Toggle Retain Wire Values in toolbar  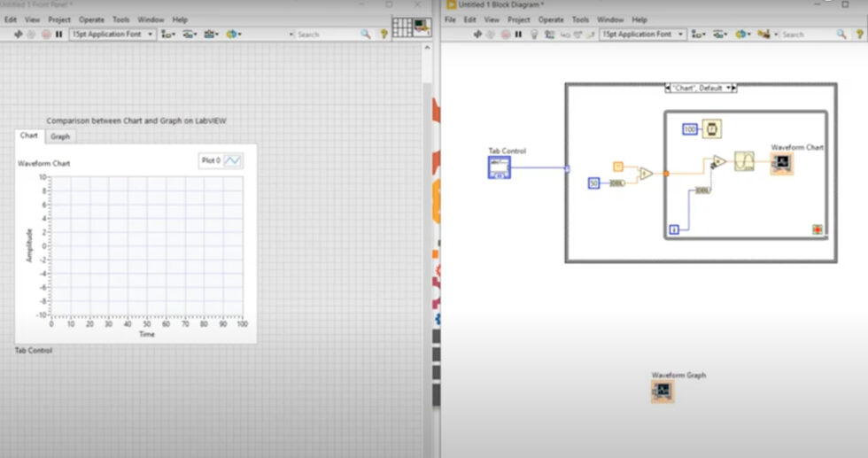(x=546, y=35)
